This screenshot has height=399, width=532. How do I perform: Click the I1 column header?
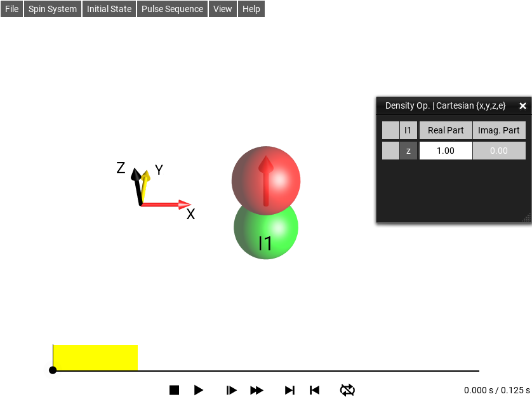408,130
